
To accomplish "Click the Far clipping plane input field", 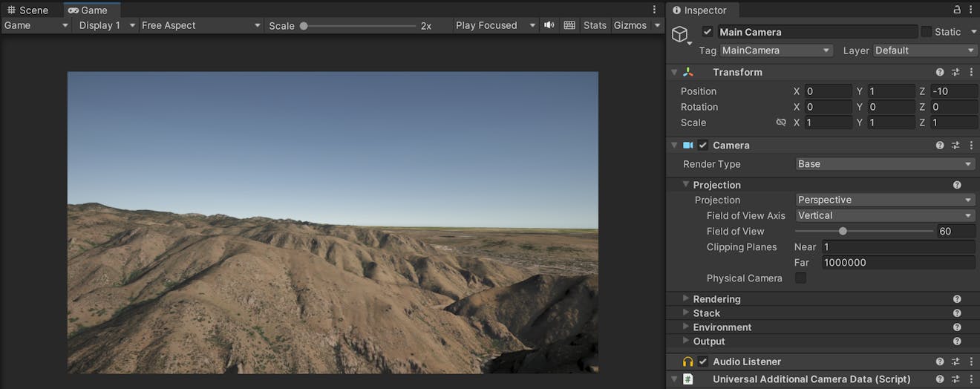I will click(898, 263).
